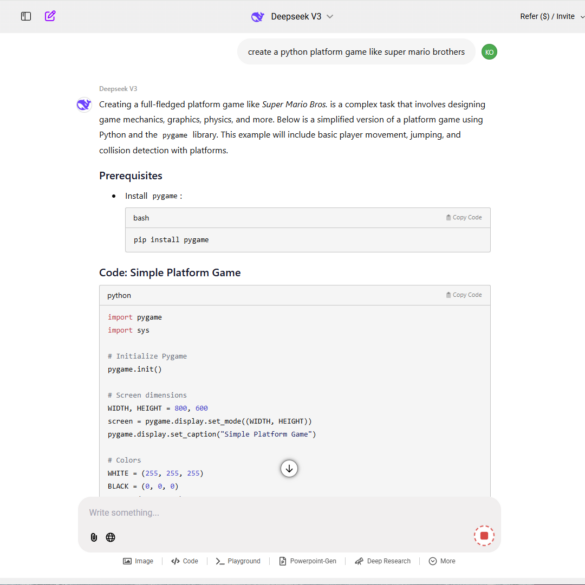Click the 'Deepseek V3' label above the response
Viewport: 585px width, 585px height.
[x=118, y=89]
